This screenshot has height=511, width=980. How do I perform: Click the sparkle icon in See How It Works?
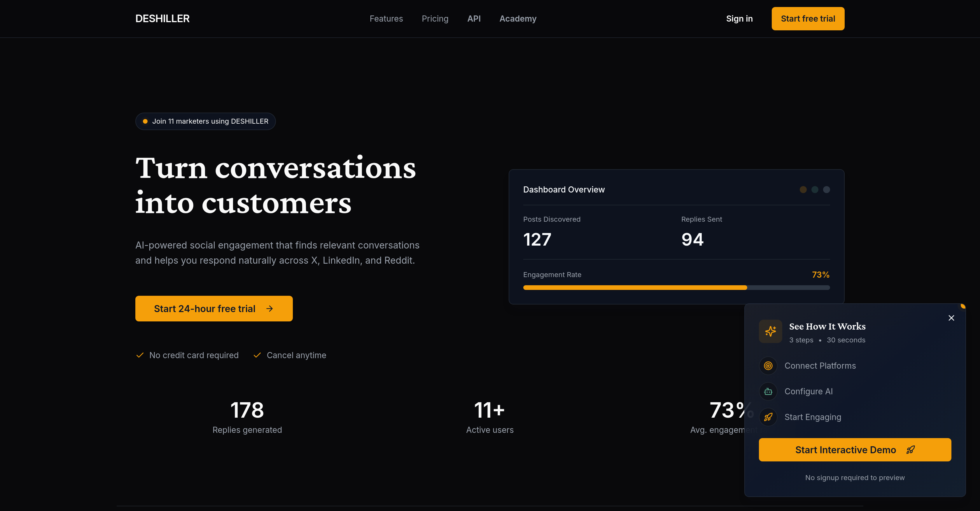(770, 331)
